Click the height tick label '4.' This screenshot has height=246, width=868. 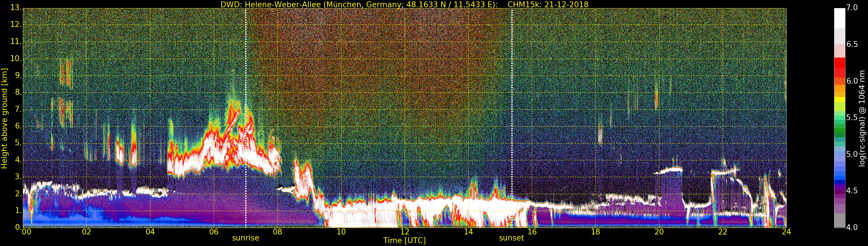[19, 160]
